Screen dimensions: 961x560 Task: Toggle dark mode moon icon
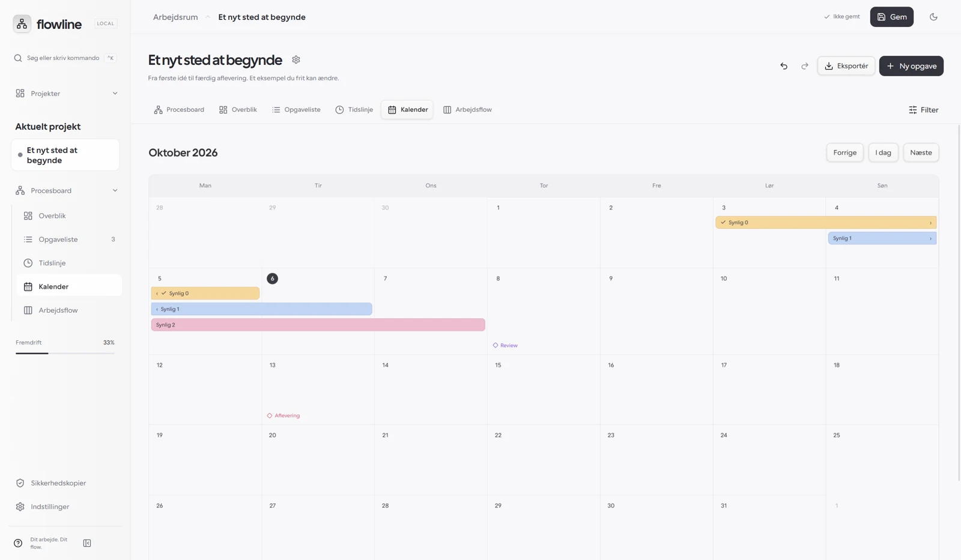pyautogui.click(x=933, y=17)
